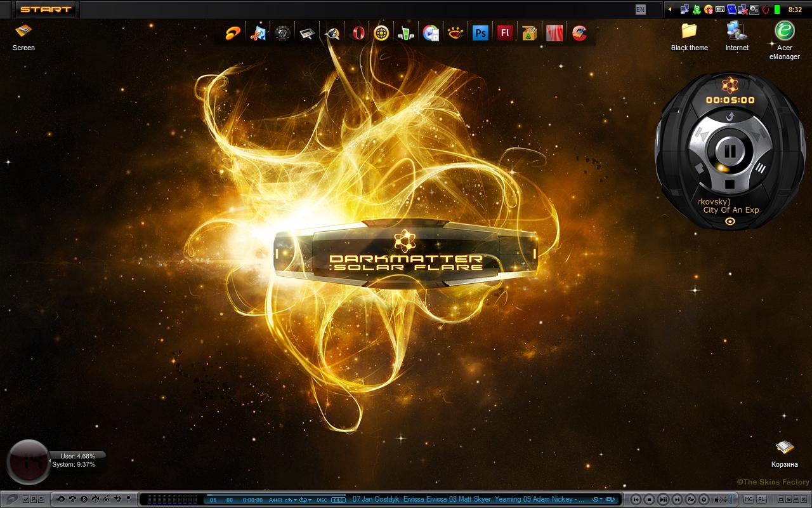
Task: Open the XnView eye dock icon
Action: pos(455,32)
